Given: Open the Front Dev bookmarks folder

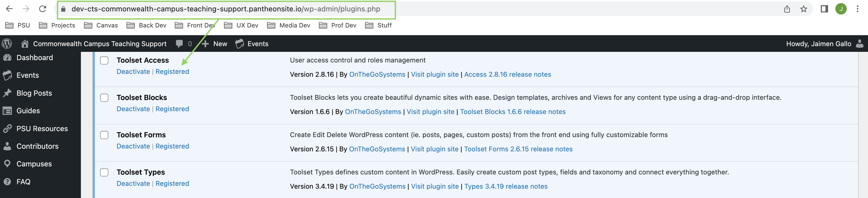Looking at the screenshot, I should (195, 25).
